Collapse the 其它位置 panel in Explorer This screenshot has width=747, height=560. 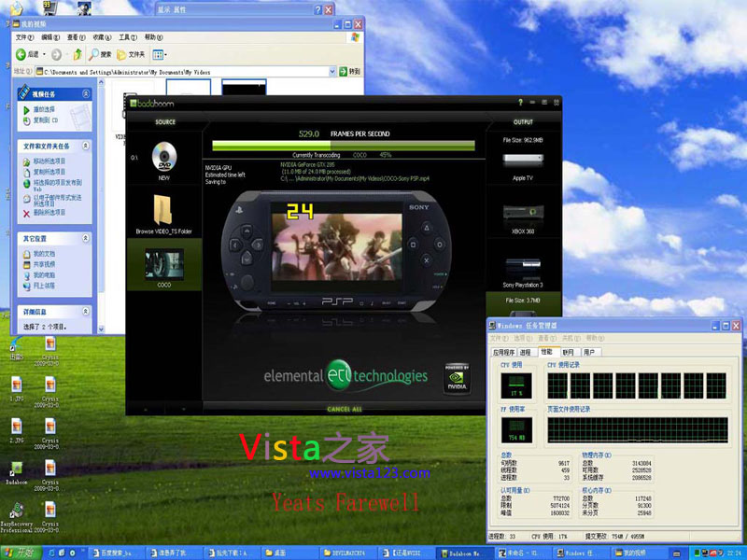[86, 238]
